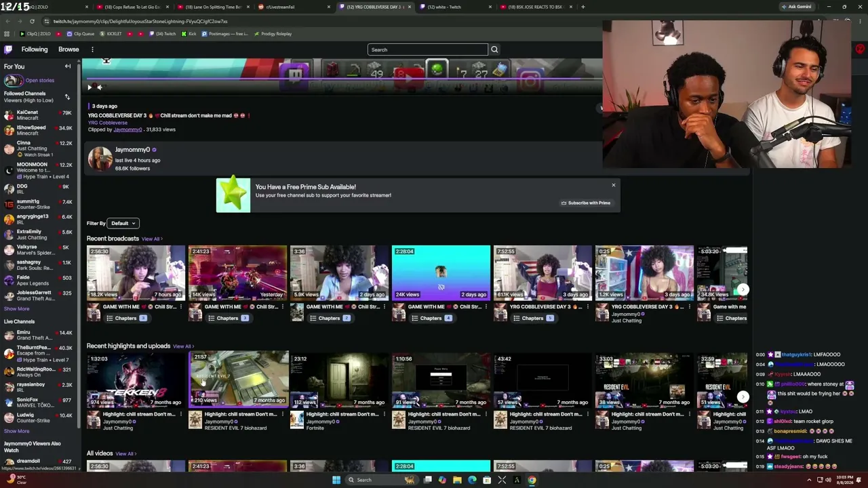
Task: View all recent broadcasts
Action: click(152, 239)
